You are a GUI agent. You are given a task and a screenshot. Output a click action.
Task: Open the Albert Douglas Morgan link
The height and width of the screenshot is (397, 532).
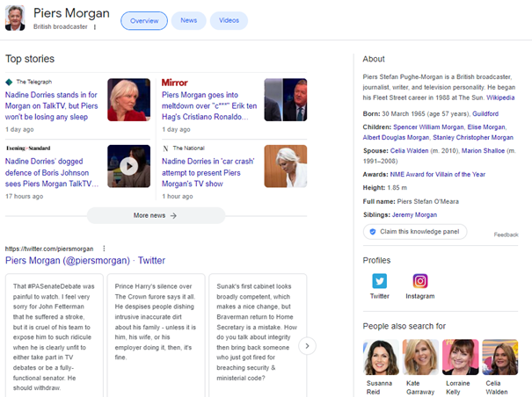(x=396, y=137)
